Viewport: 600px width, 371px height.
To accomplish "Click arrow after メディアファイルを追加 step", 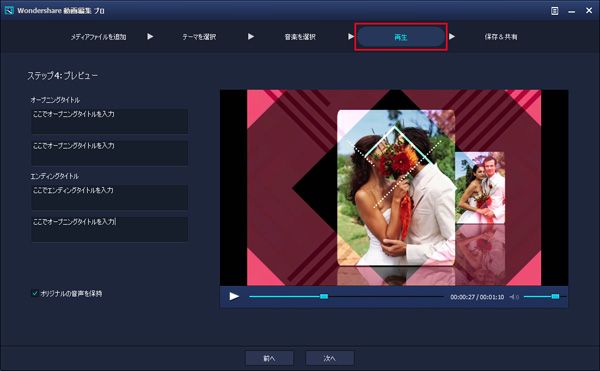I will (x=150, y=37).
